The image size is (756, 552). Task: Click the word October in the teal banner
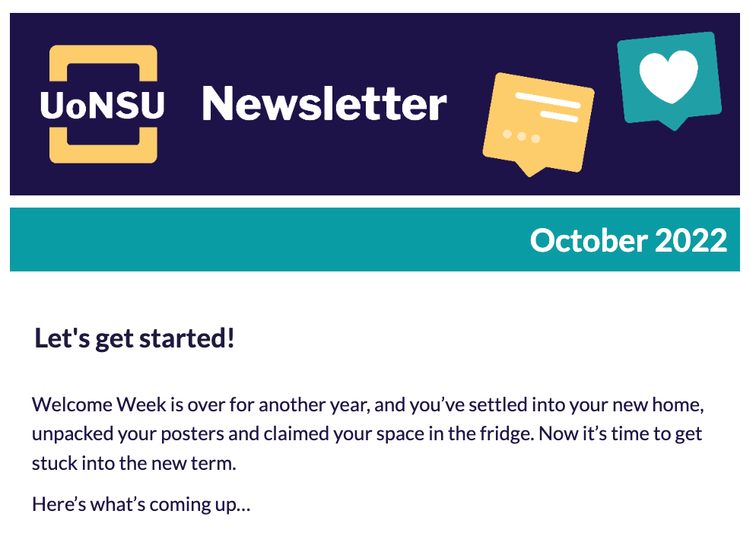pyautogui.click(x=589, y=240)
